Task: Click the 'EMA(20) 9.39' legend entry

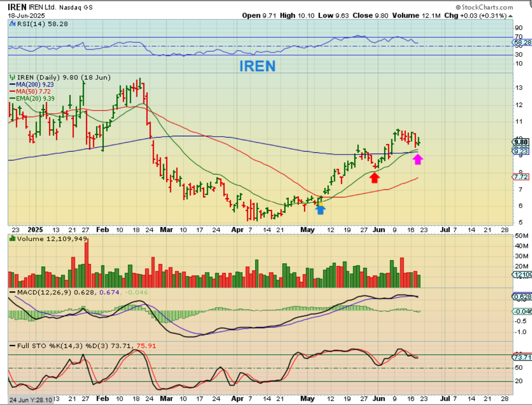Action: tap(36, 98)
